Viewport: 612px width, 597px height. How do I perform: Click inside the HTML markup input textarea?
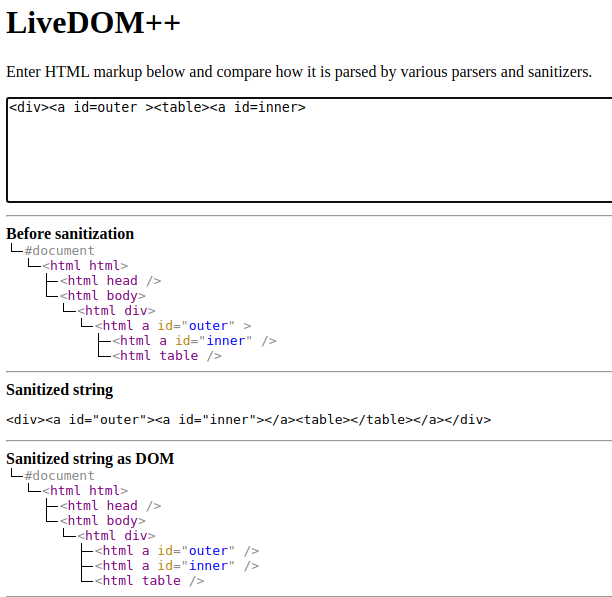click(x=308, y=150)
